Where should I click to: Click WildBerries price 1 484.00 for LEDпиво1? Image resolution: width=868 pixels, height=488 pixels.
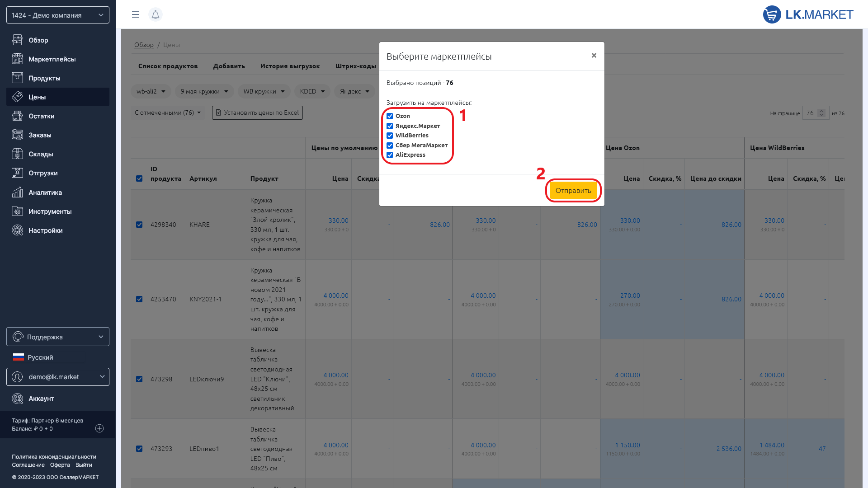pos(772,445)
